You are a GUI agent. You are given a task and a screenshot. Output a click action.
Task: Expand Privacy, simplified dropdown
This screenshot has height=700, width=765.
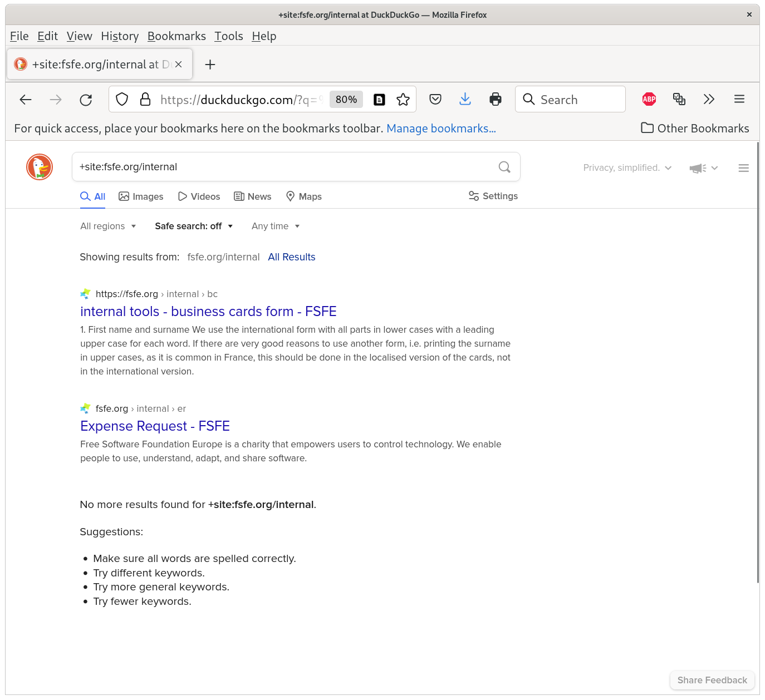click(x=627, y=168)
